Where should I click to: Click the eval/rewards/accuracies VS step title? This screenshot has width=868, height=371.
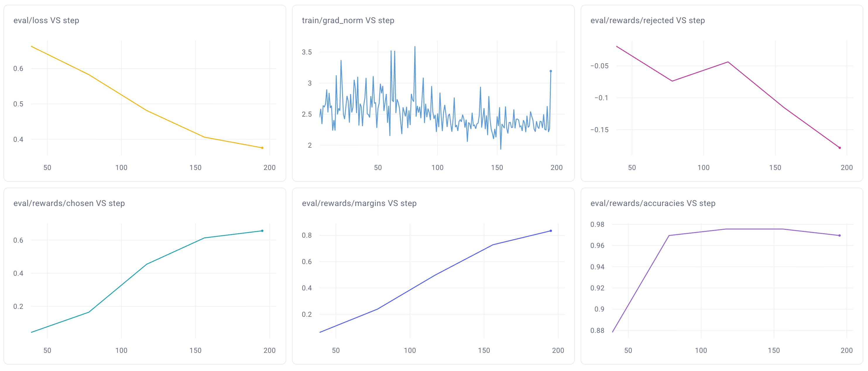click(654, 203)
